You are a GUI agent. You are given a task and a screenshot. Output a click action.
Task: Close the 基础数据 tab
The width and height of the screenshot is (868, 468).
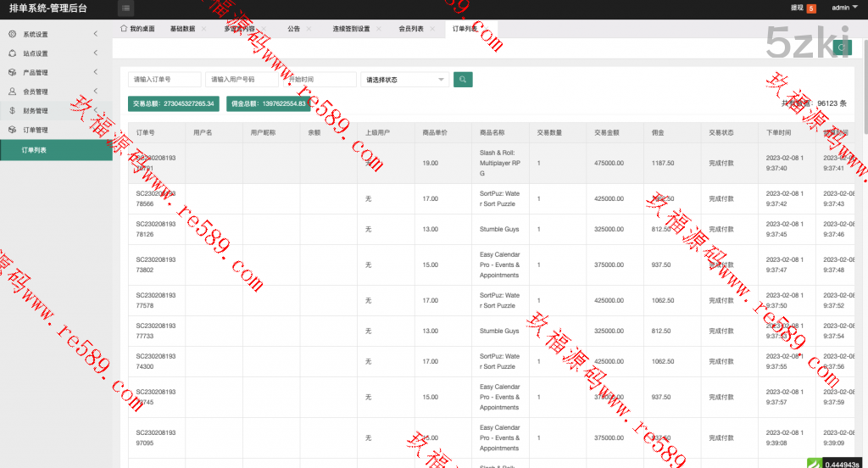coord(203,29)
